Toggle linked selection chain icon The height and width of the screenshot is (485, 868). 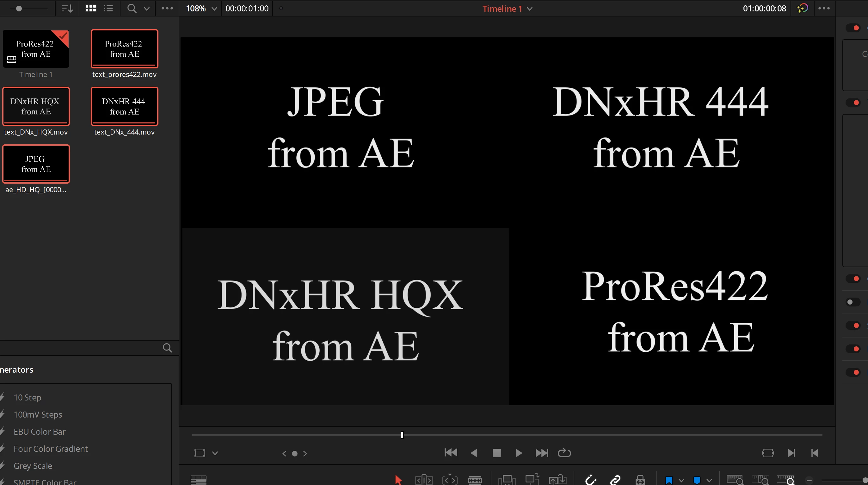click(x=615, y=479)
